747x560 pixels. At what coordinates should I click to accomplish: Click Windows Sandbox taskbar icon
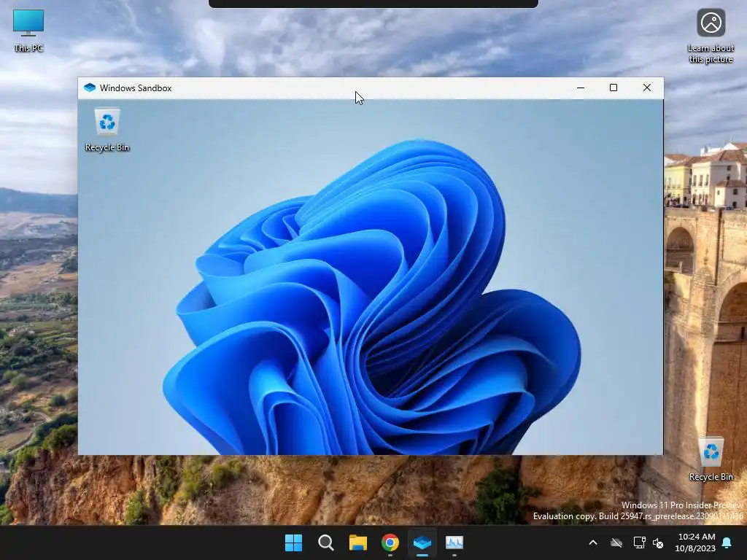[x=422, y=542]
